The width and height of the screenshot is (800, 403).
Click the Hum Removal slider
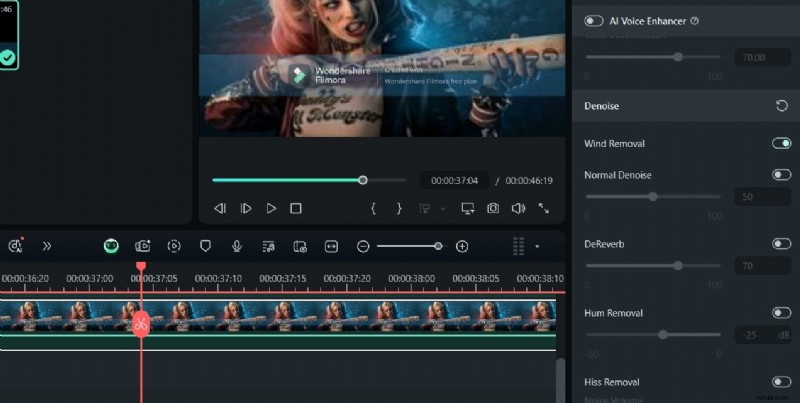(653, 335)
